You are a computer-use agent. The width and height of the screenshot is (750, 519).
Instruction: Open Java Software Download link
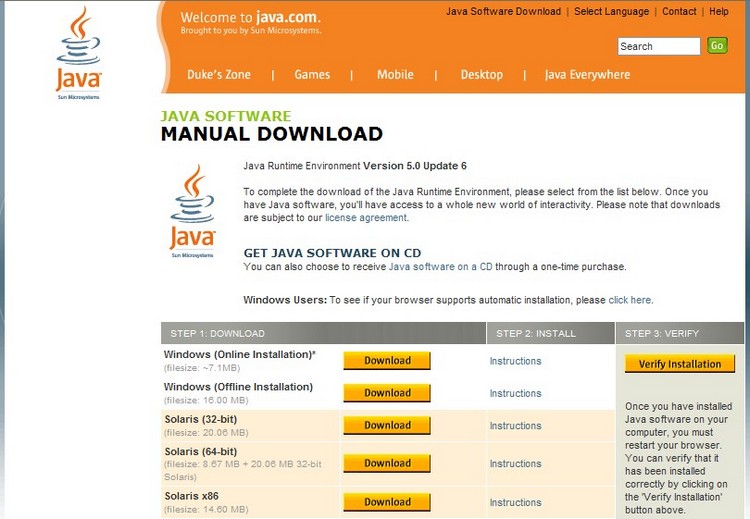pos(503,11)
